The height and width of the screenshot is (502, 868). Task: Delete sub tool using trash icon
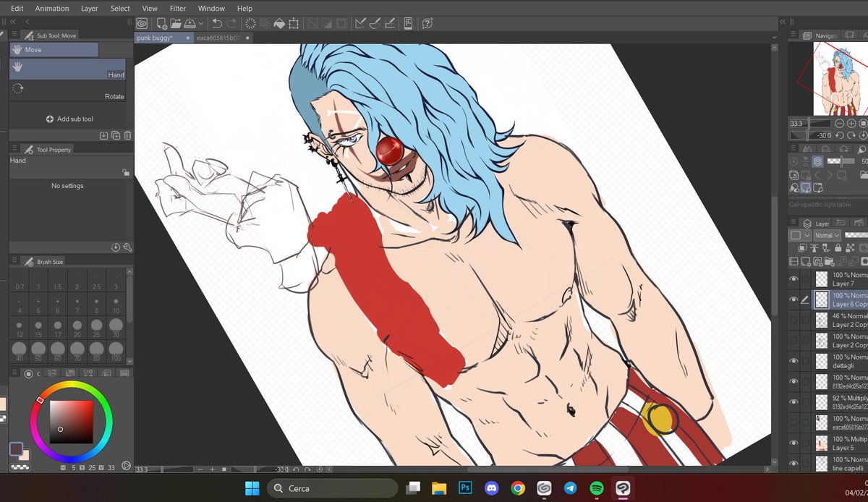(128, 135)
